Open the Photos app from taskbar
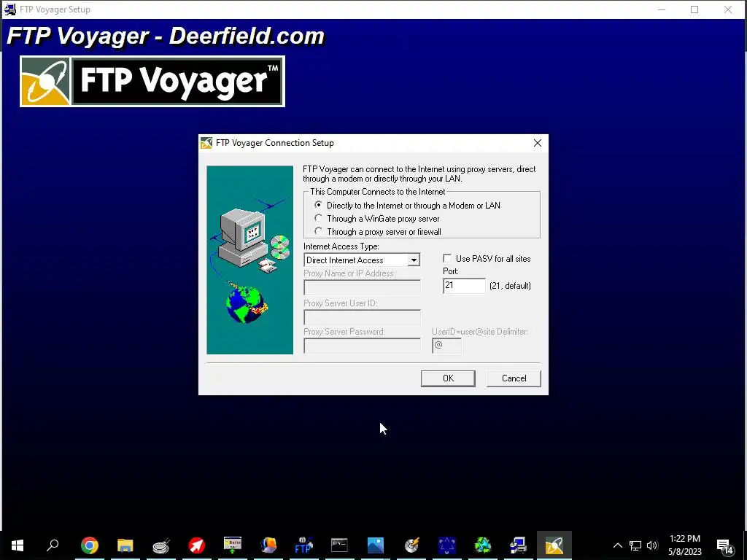The width and height of the screenshot is (747, 560). [376, 545]
